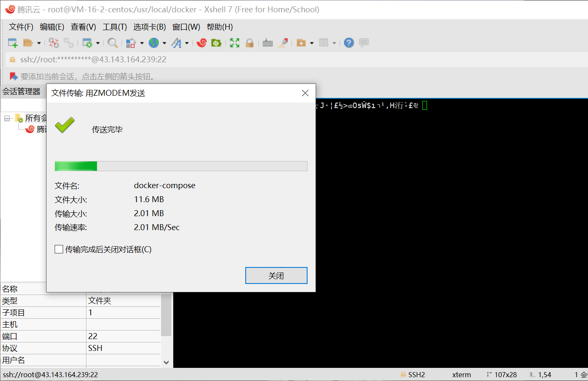The image size is (588, 381).
Task: Expand the new folder dropdown arrow
Action: 312,43
